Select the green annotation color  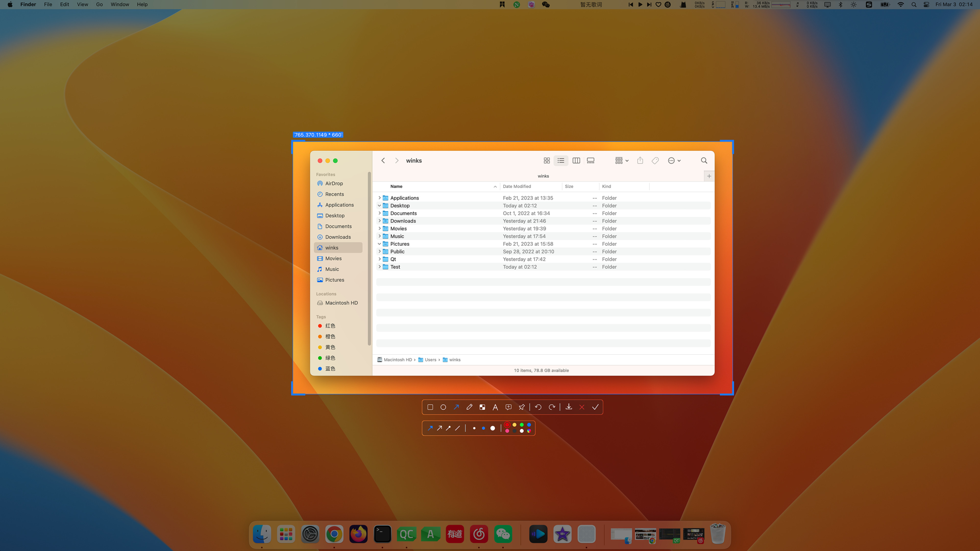(x=522, y=425)
